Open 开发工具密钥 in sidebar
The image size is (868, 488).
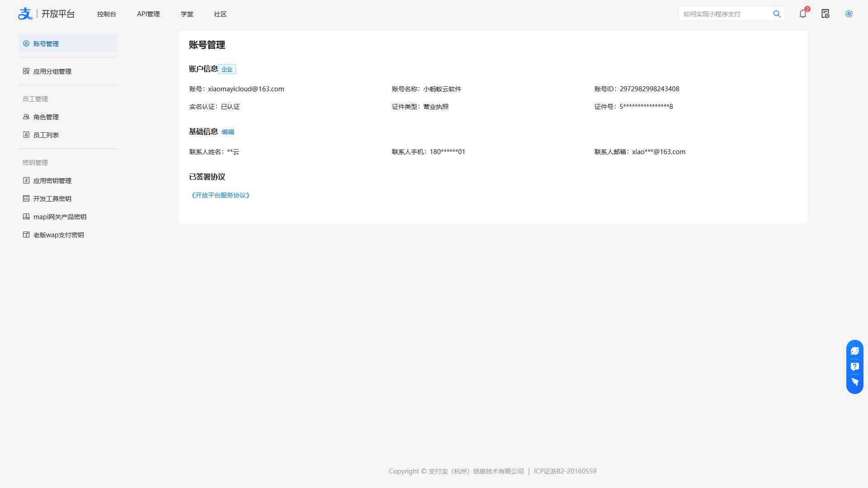pos(52,199)
